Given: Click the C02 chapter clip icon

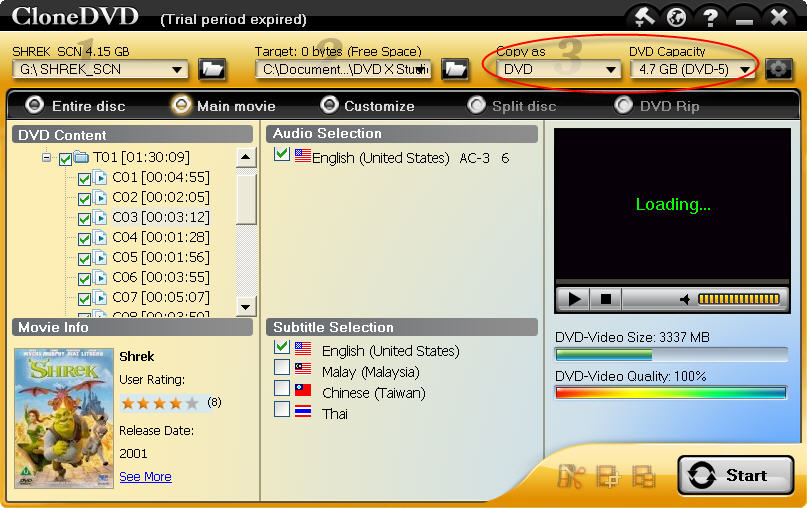Looking at the screenshot, I should pos(100,198).
